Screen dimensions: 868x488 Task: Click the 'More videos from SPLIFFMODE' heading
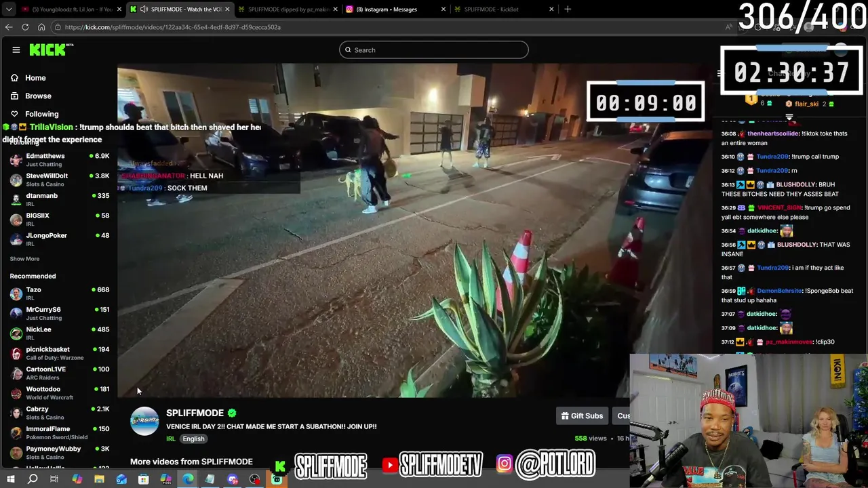point(191,462)
